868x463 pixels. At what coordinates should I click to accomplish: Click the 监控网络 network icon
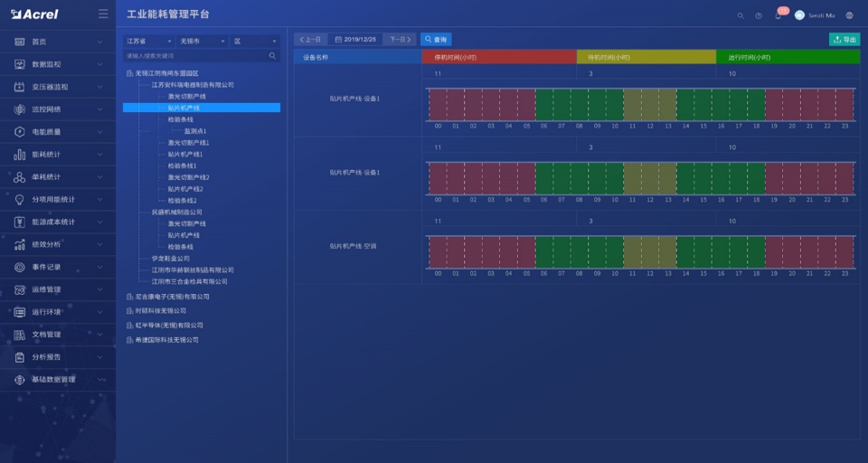click(x=19, y=109)
